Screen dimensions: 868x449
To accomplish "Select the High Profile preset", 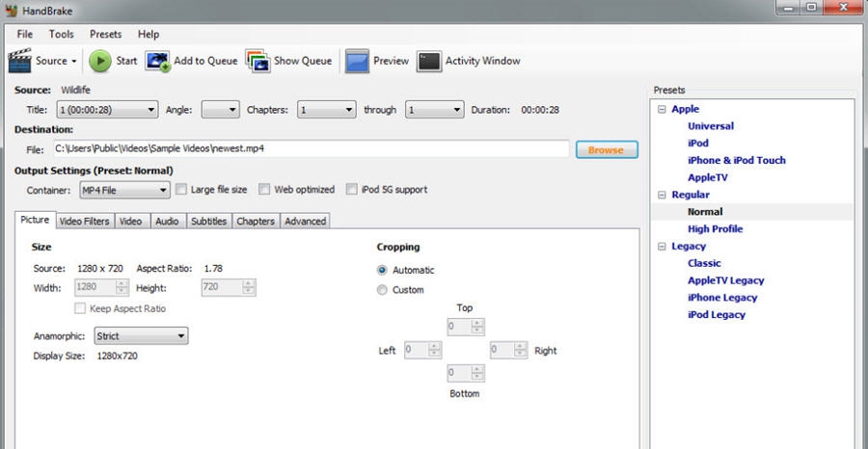I will coord(716,229).
